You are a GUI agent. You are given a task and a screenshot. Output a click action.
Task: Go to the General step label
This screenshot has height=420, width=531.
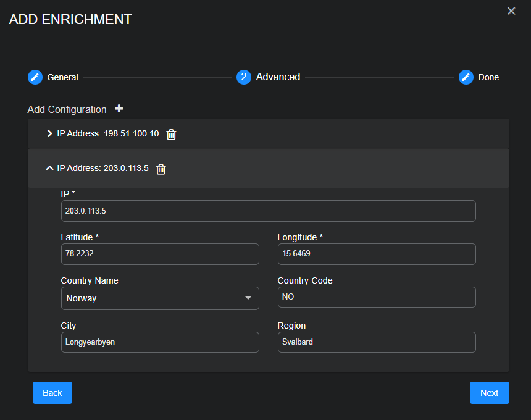pyautogui.click(x=62, y=78)
